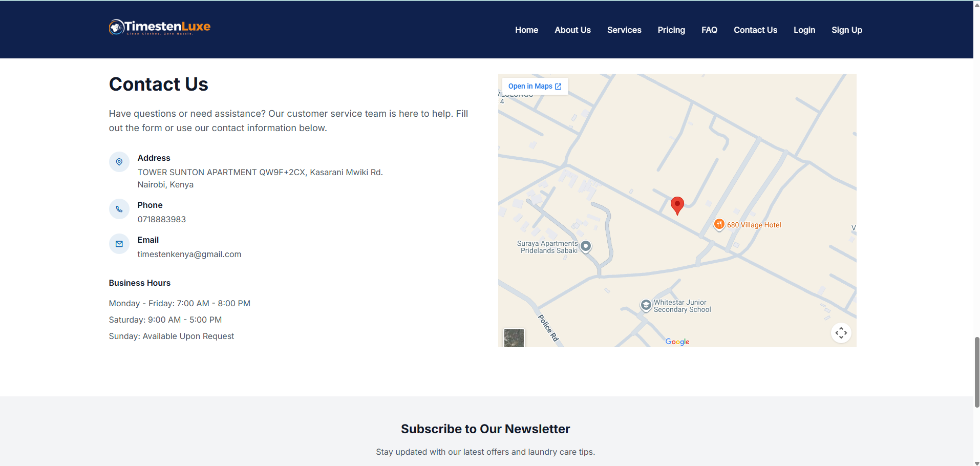Click the phone handset icon
Image resolution: width=980 pixels, height=466 pixels.
click(119, 209)
